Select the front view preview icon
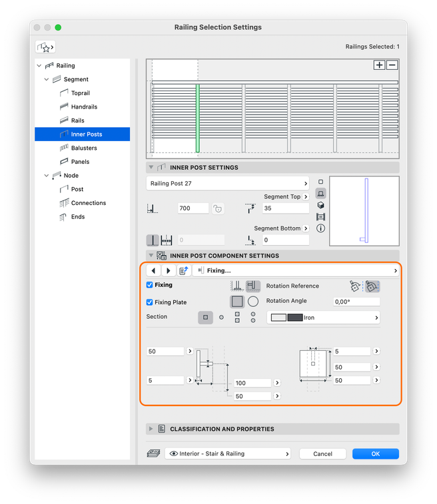This screenshot has height=504, width=437. [320, 194]
